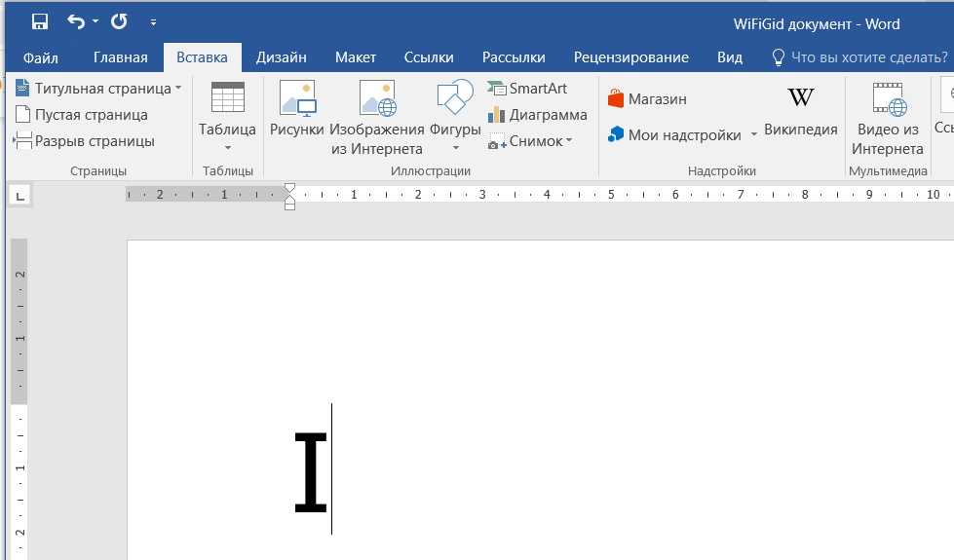Open the Снимок screenshot dropdown
The image size is (954, 560).
click(569, 141)
